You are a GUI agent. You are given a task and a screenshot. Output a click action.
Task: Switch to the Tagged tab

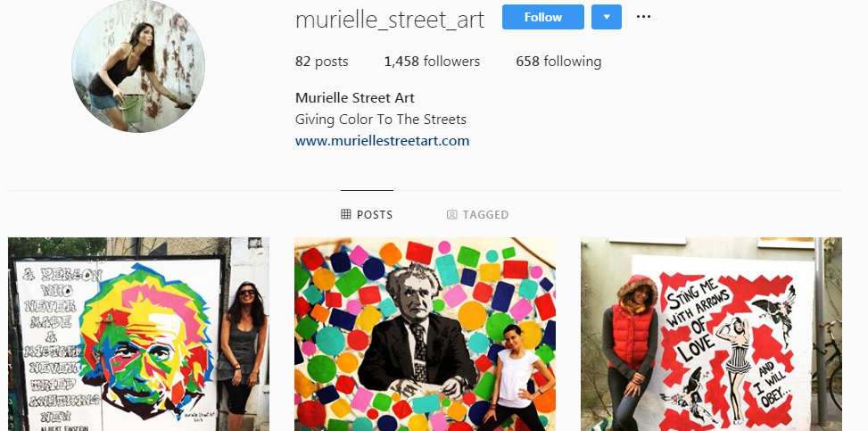[x=477, y=214]
